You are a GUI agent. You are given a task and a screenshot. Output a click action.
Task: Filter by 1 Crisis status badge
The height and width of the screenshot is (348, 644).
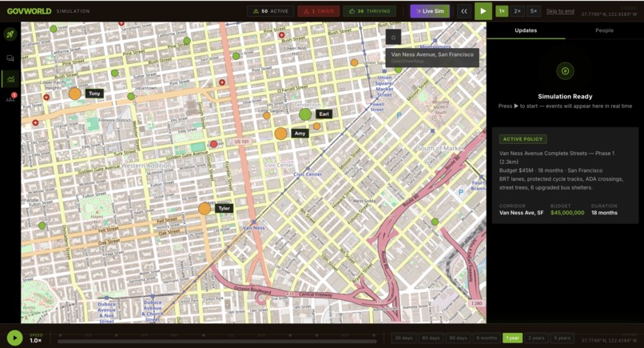coord(319,11)
